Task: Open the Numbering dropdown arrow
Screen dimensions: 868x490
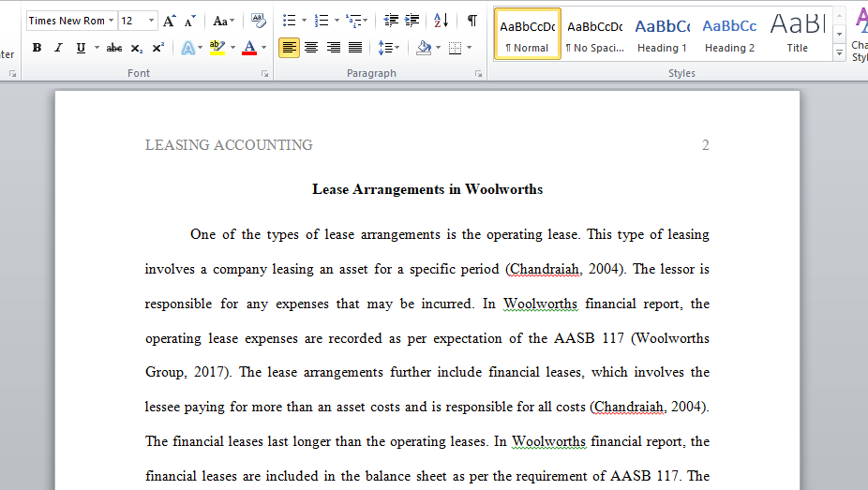Action: (336, 21)
